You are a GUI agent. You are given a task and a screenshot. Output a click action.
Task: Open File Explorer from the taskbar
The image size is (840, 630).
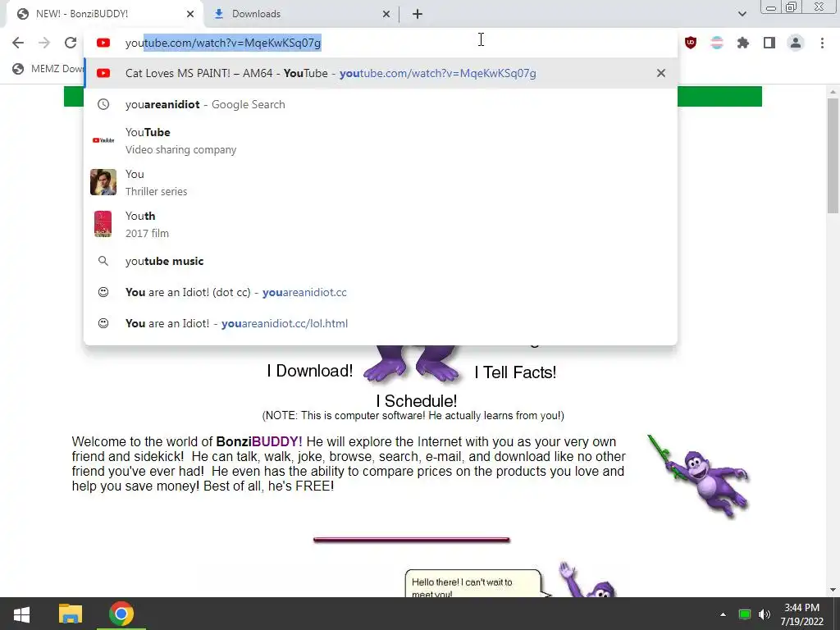71,614
